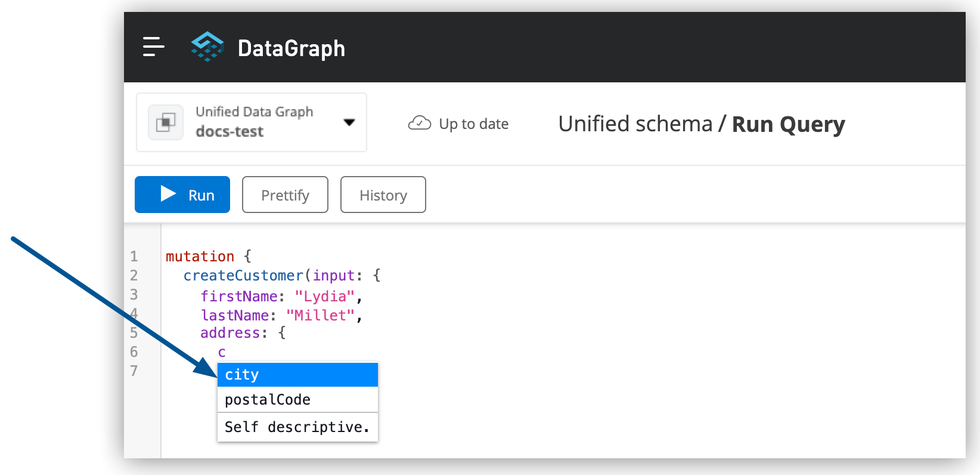Click the cloud sync status icon
The width and height of the screenshot is (980, 475).
click(419, 124)
